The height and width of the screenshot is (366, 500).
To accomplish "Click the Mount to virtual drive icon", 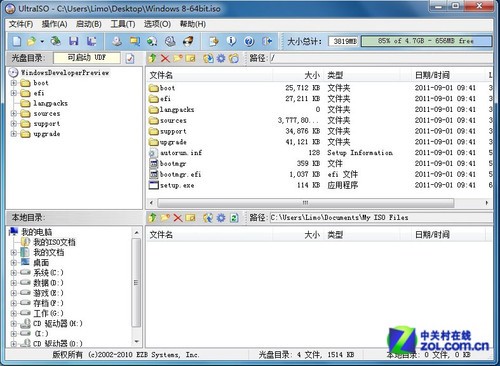I will point(170,41).
